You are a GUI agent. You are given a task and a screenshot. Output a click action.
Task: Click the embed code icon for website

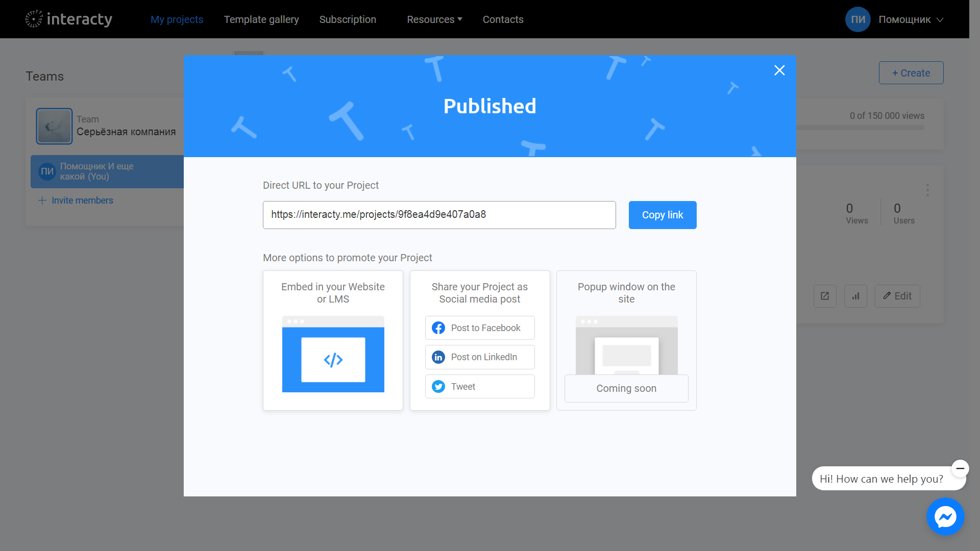pos(333,359)
